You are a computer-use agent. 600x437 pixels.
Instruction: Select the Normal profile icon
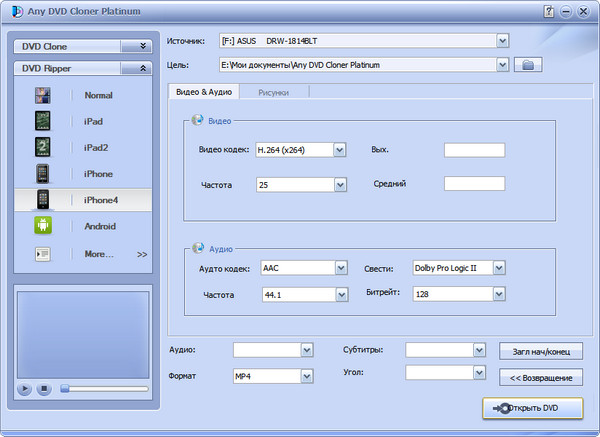tap(43, 96)
